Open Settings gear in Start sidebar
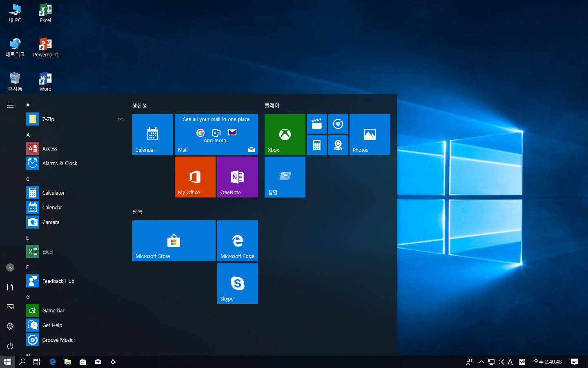 point(10,326)
